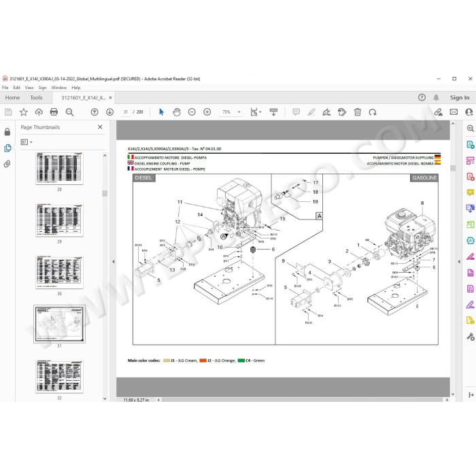
Task: Open the Window menu
Action: (x=59, y=88)
